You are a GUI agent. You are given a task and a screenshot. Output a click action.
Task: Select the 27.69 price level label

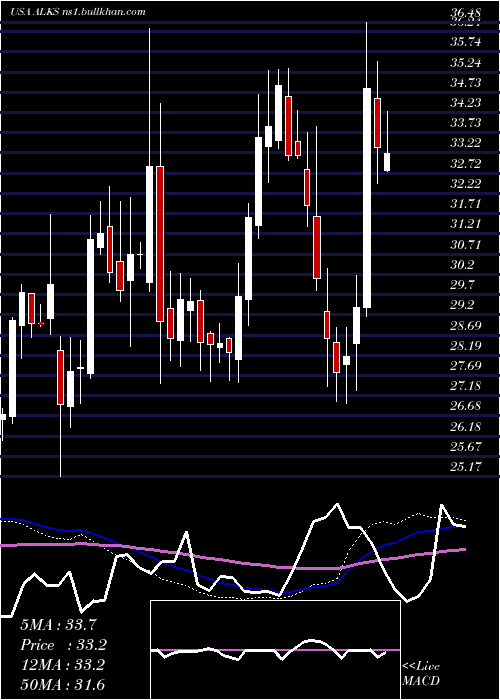pos(466,366)
